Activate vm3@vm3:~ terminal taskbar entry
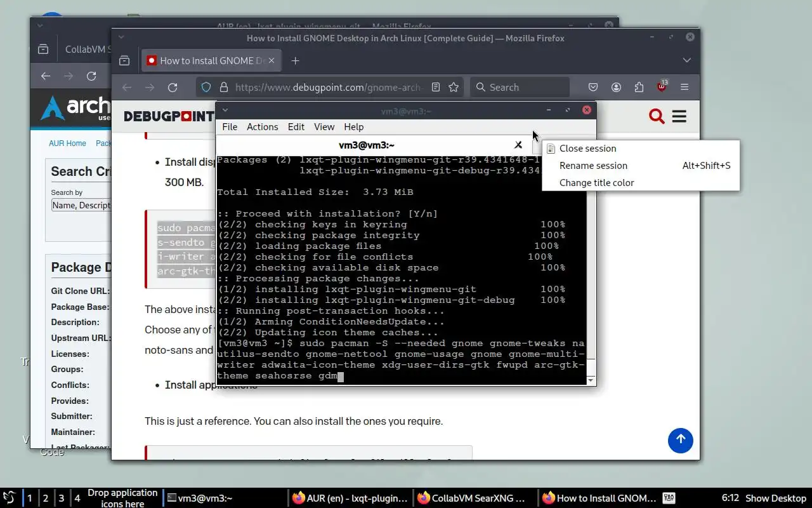This screenshot has width=812, height=508. [x=226, y=498]
